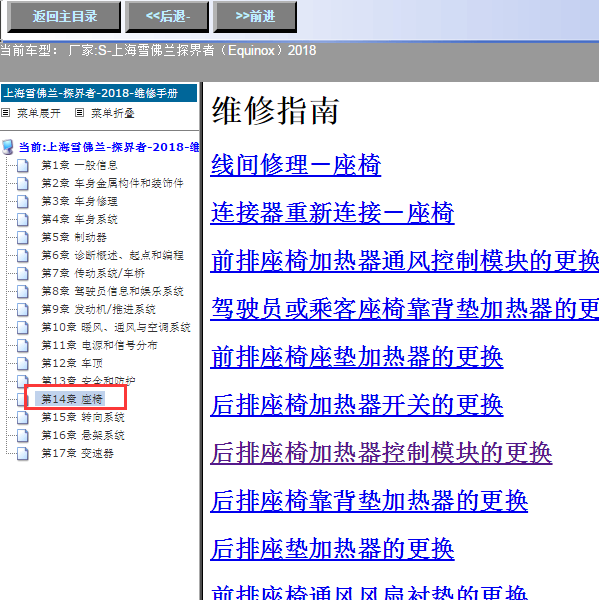
Task: Click the computer icon at tree root
Action: pos(7,147)
